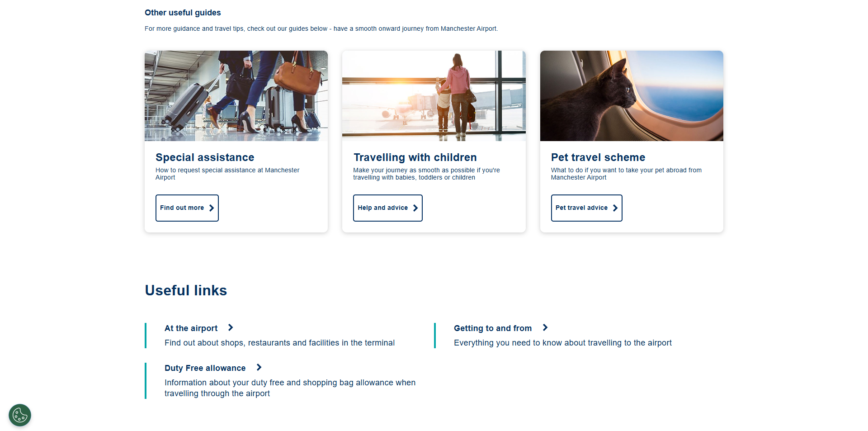
Task: Click the cookie settings icon
Action: tap(19, 415)
